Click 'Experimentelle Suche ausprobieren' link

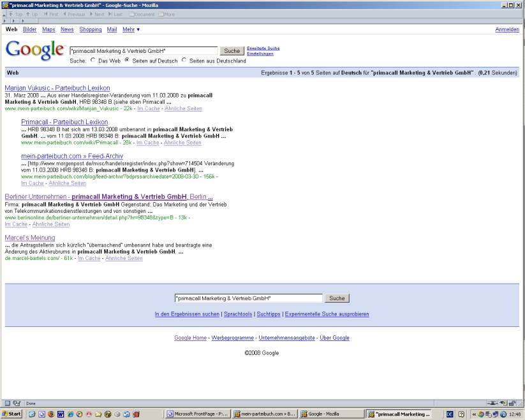coord(327,314)
